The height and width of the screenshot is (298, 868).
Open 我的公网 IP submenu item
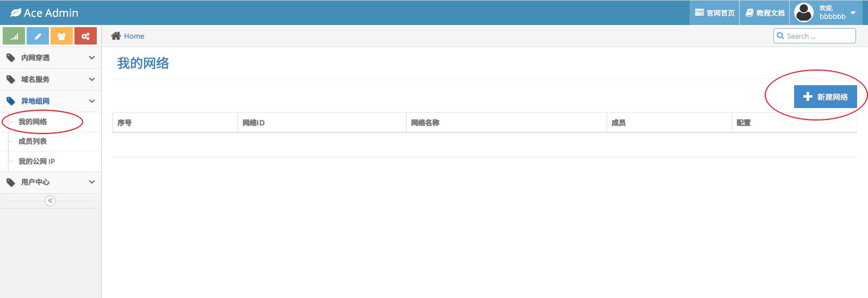pyautogui.click(x=36, y=161)
